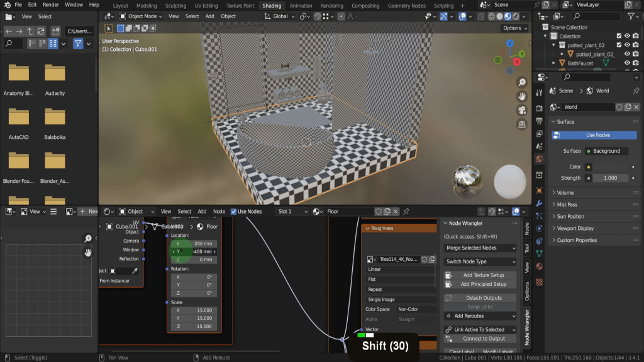Click the Audacity folder icon
The image size is (644, 362).
click(55, 74)
